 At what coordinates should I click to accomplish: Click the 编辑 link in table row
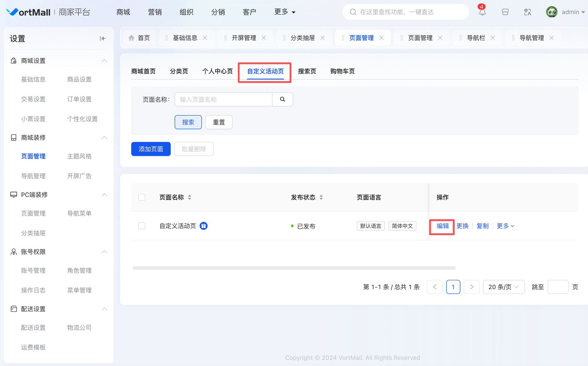pos(442,226)
